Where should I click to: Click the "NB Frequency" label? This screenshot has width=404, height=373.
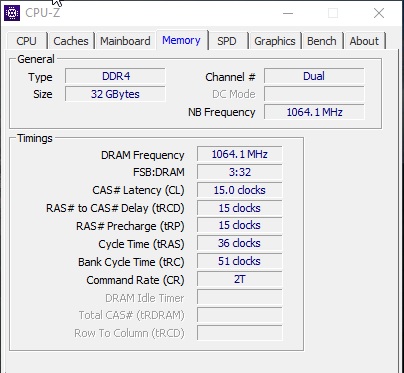tap(222, 112)
